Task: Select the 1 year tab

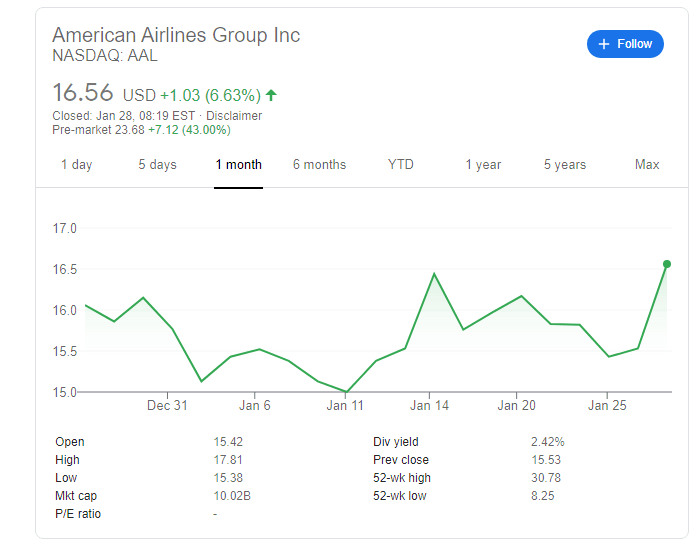Action: tap(483, 164)
